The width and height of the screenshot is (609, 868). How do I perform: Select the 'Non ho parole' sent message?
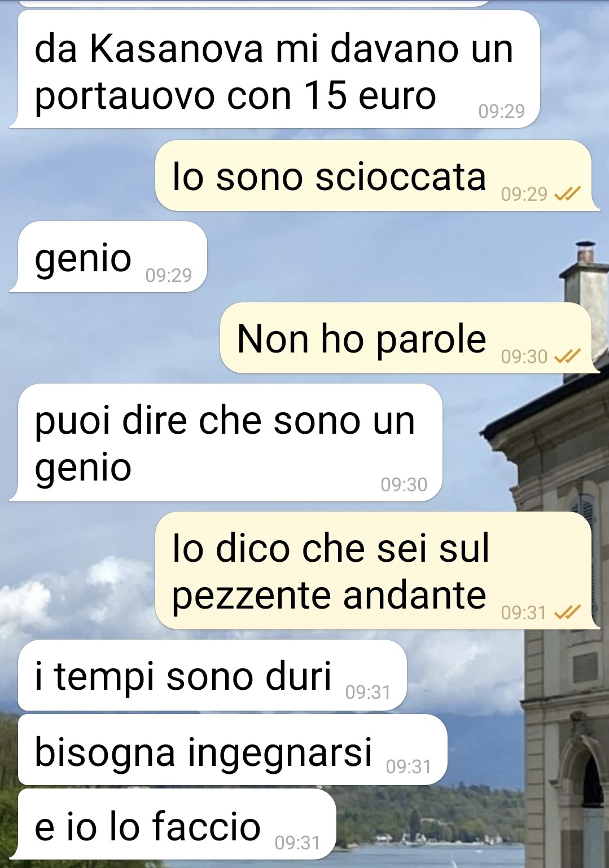[x=410, y=338]
